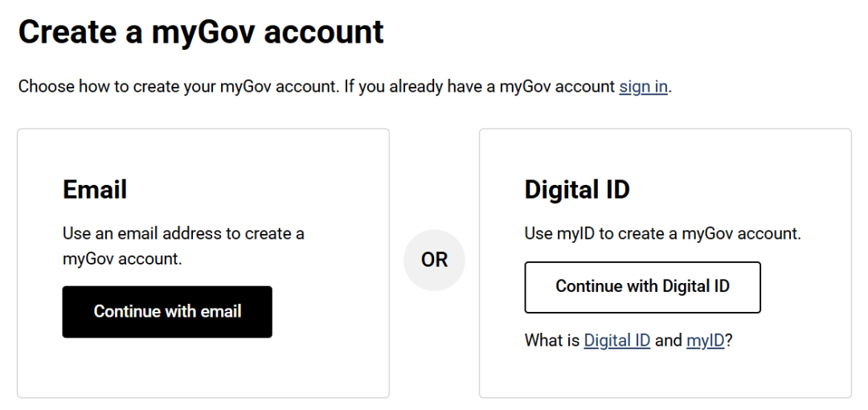868x410 pixels.
Task: Click the 'What is' text before the links
Action: click(x=552, y=340)
